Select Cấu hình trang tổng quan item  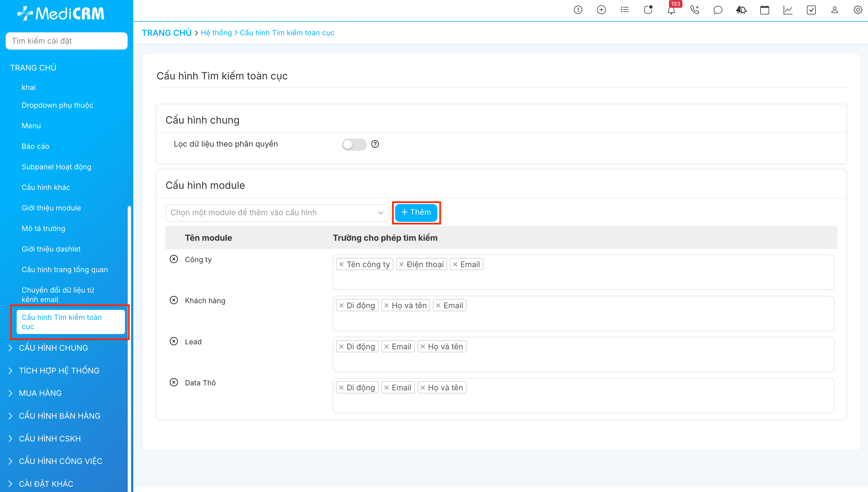pos(64,269)
